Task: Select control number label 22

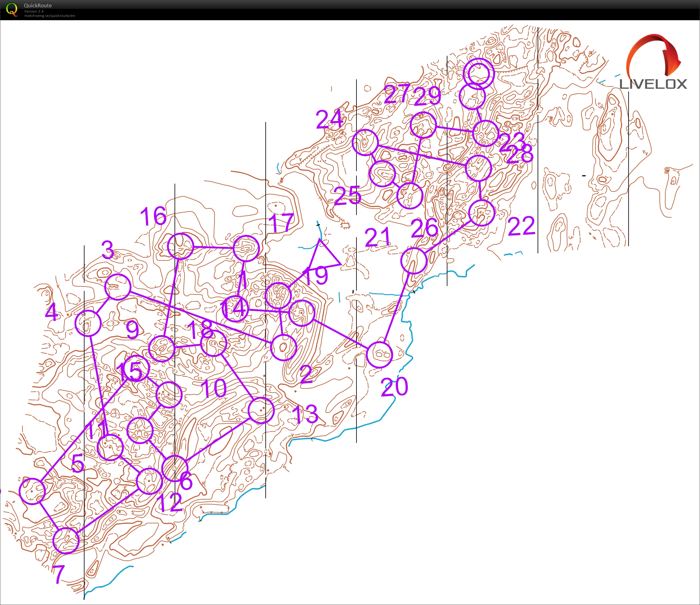Action: 522,226
